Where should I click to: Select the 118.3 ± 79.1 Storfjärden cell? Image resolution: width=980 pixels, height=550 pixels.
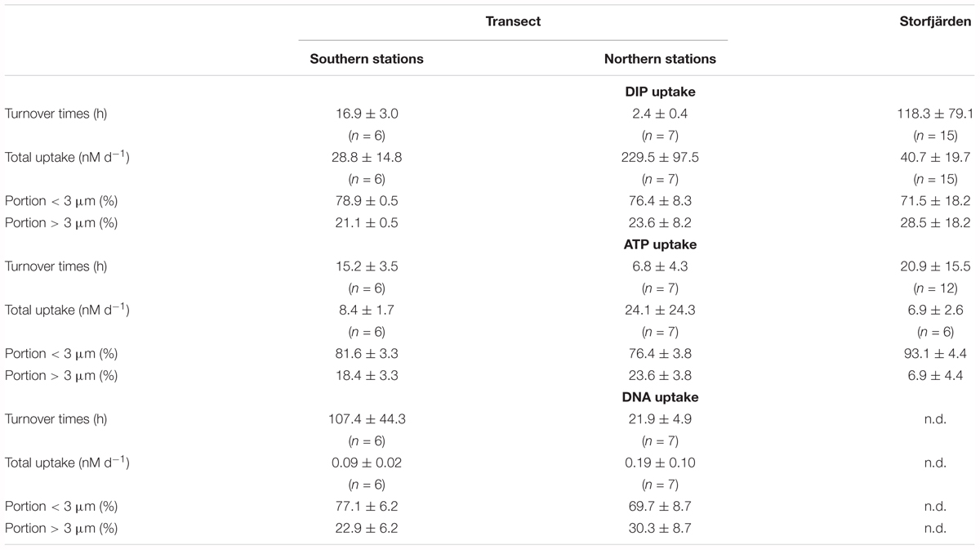[x=935, y=114]
